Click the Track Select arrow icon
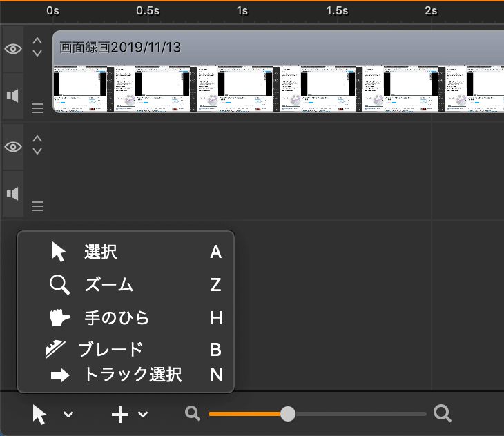The height and width of the screenshot is (436, 504). coord(60,375)
